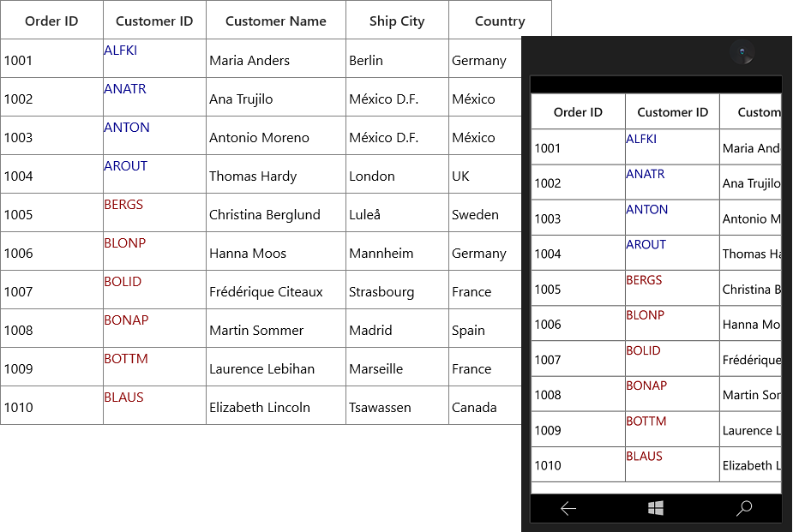Click the BLAUS link in the phone grid
Image resolution: width=793 pixels, height=532 pixels.
(x=644, y=457)
